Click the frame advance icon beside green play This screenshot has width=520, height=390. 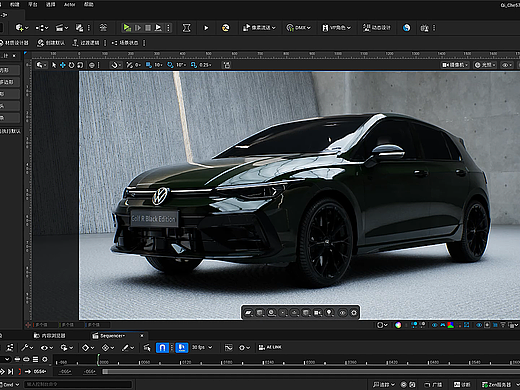138,28
